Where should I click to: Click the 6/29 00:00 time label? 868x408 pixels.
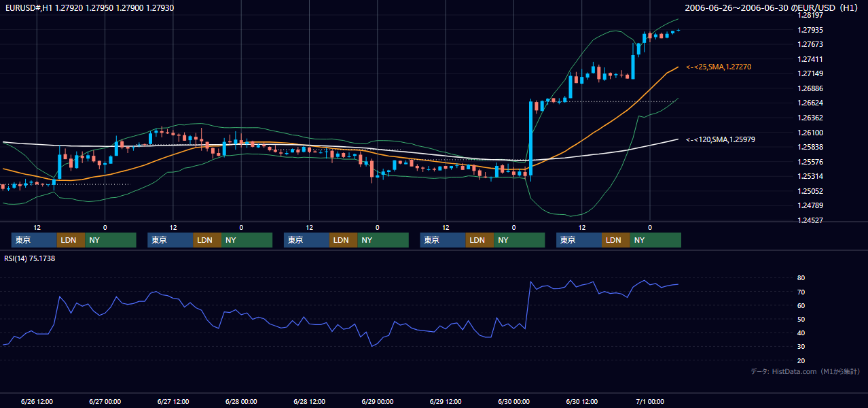point(377,401)
